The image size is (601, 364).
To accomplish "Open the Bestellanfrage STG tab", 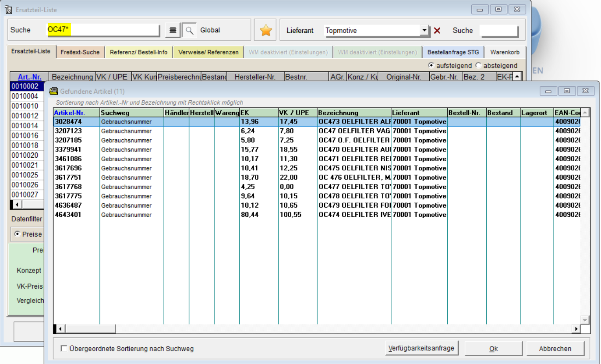I will (453, 52).
